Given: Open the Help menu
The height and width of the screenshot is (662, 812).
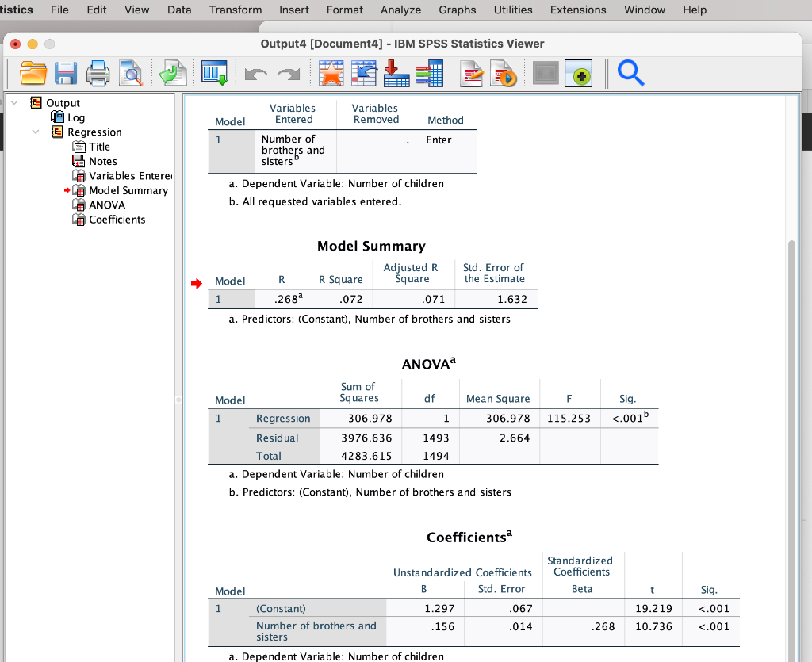Looking at the screenshot, I should [695, 10].
